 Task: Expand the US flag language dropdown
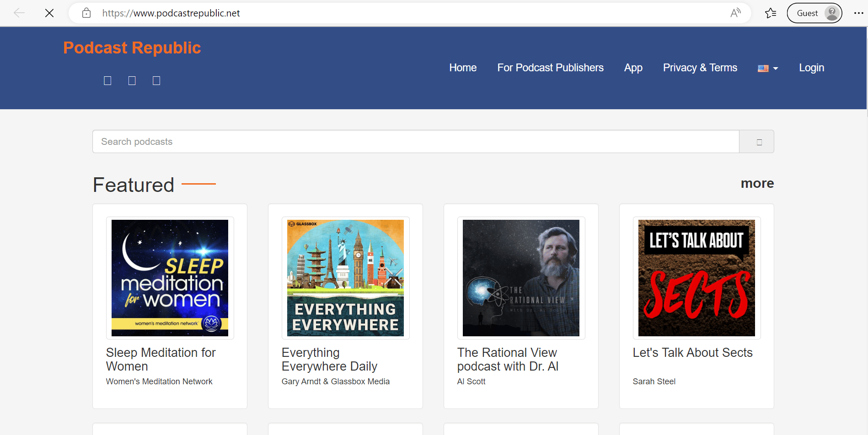(x=768, y=69)
